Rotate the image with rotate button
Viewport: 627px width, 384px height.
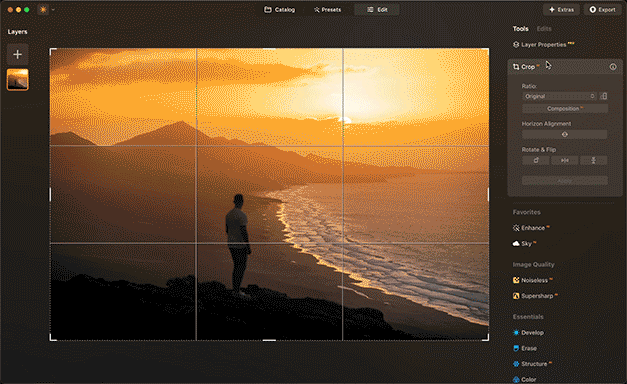[536, 160]
